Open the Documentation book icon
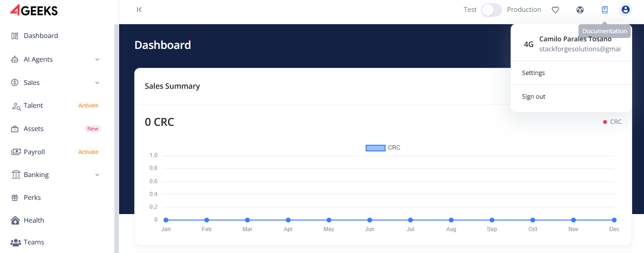644x253 pixels. pos(605,9)
